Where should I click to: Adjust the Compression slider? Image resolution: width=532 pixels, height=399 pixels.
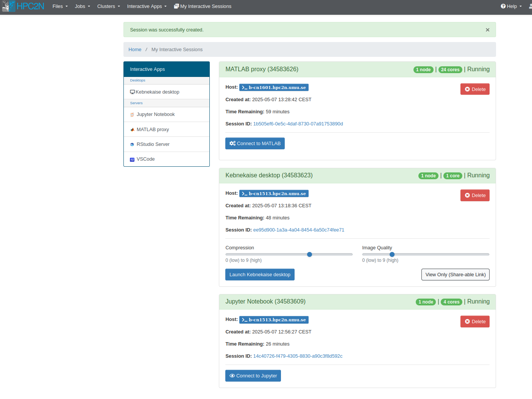(289, 255)
